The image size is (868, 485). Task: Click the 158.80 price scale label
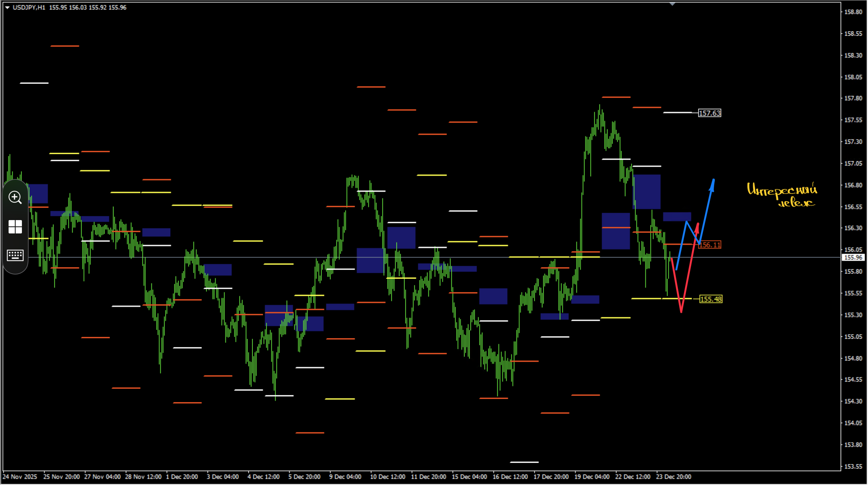[x=853, y=12]
